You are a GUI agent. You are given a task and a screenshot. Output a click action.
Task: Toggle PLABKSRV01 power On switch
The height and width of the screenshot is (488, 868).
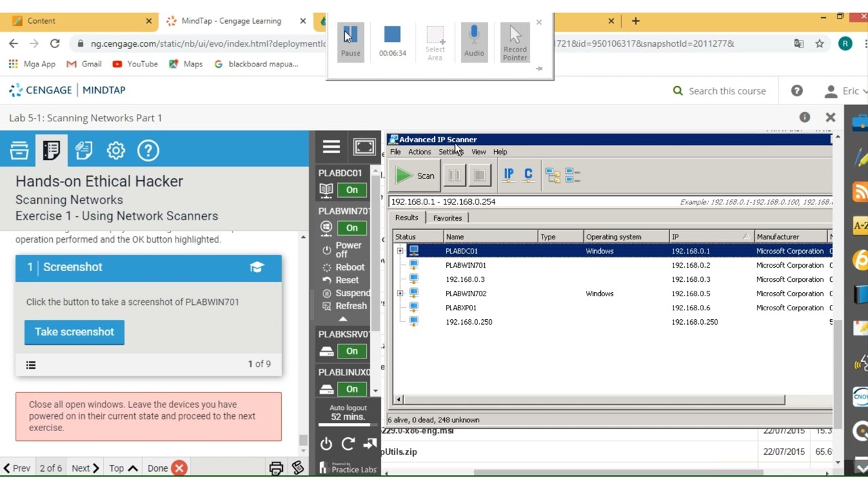coord(352,351)
